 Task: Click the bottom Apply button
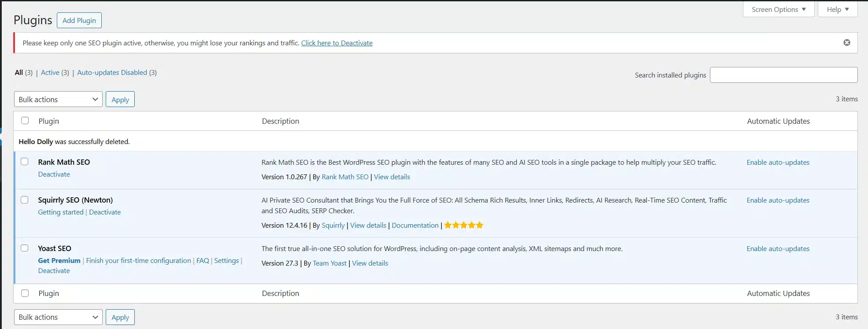click(x=120, y=317)
